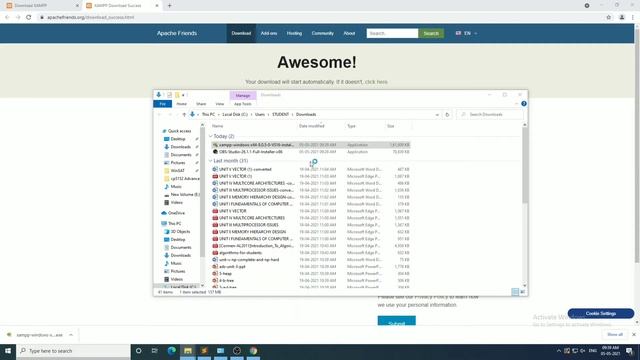This screenshot has width=640, height=360.
Task: Click the Word icon of UNIT V VECTOR (1)-converted
Action: [215, 169]
